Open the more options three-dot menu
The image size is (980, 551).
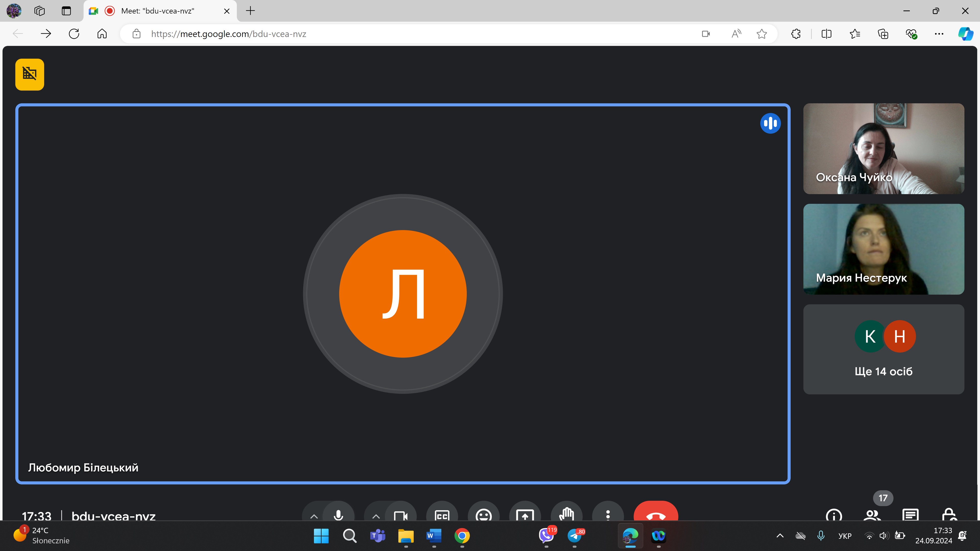point(608,515)
